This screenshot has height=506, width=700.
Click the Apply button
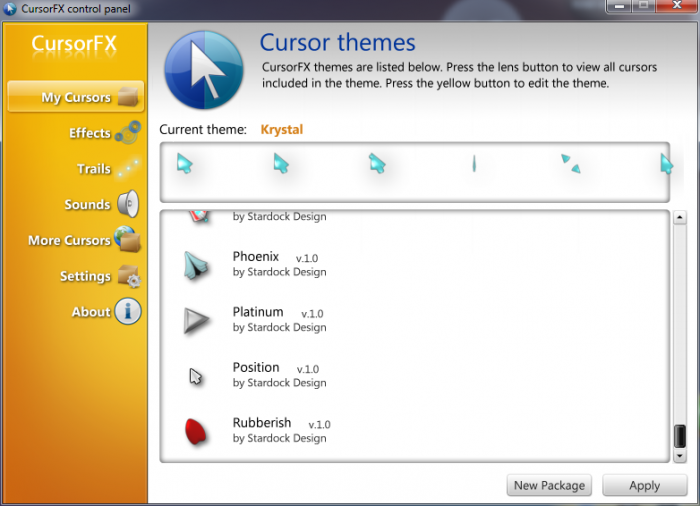point(645,485)
